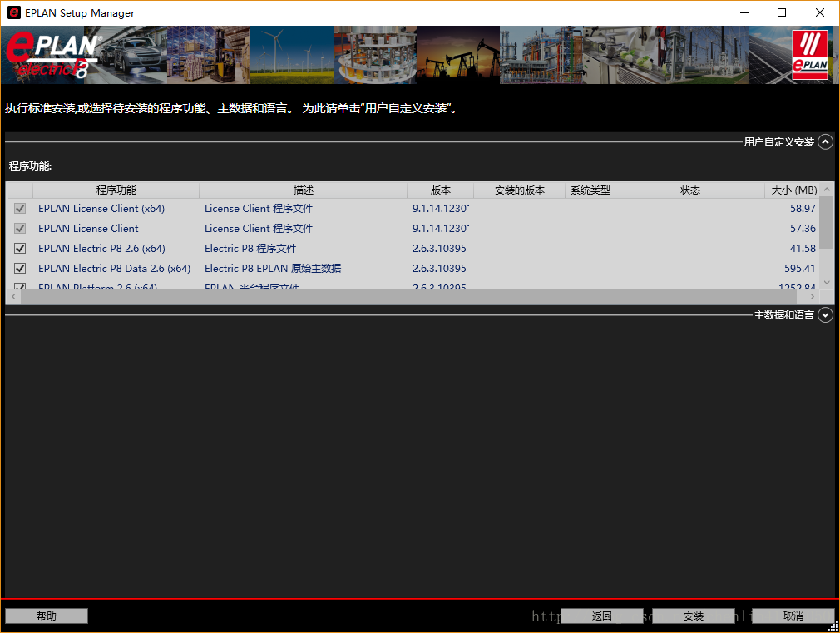Image resolution: width=840 pixels, height=633 pixels.
Task: Toggle the EPLAN License Client checkbox
Action: (20, 229)
